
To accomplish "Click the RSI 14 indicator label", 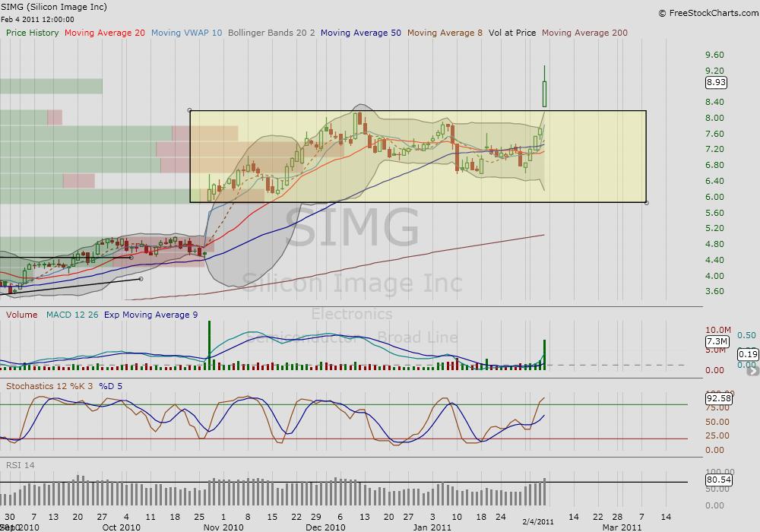I will coord(21,465).
